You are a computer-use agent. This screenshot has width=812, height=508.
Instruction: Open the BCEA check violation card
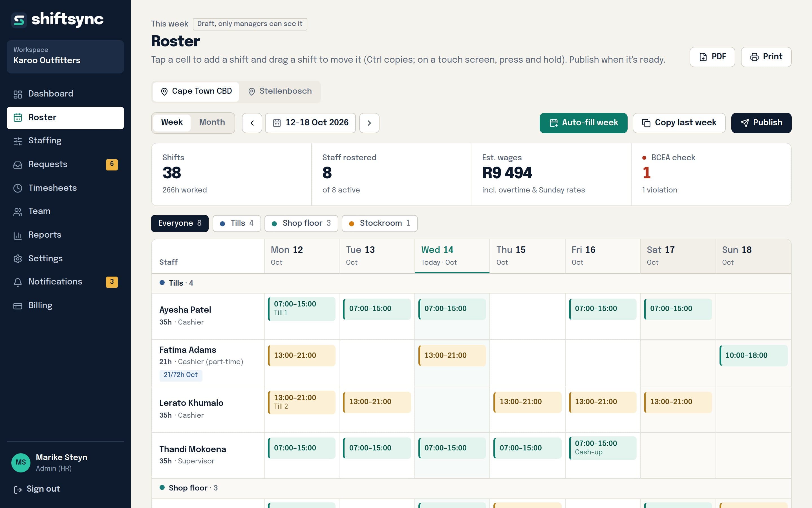coord(711,174)
